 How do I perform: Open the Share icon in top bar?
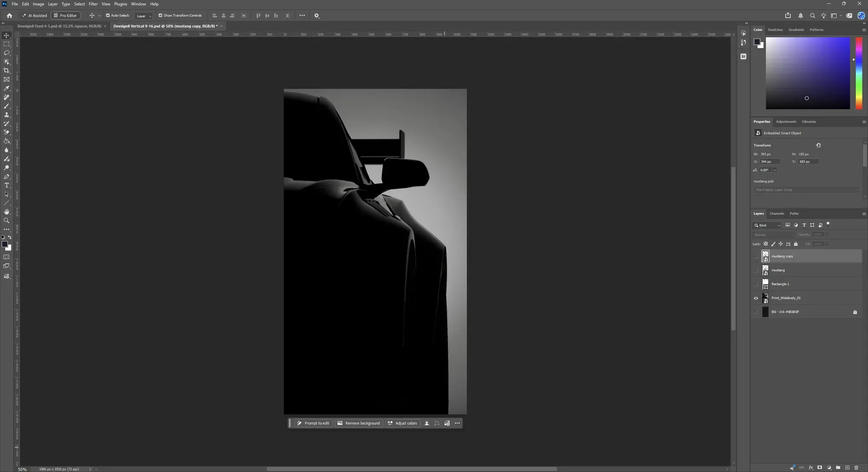pos(788,16)
